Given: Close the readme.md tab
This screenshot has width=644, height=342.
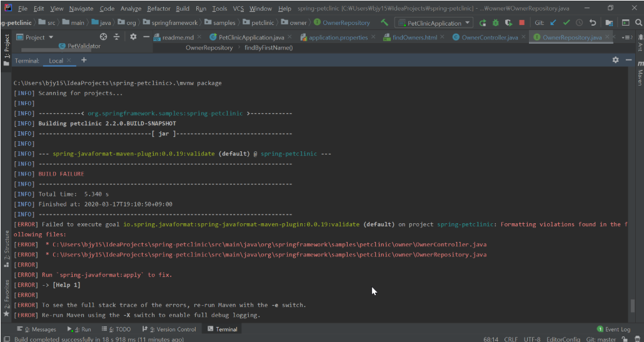Looking at the screenshot, I should [199, 38].
